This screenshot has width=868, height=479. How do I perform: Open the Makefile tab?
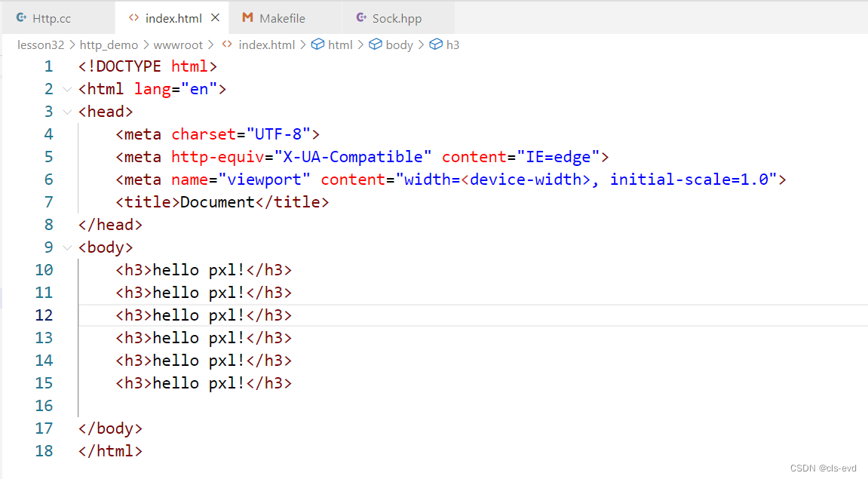[283, 18]
